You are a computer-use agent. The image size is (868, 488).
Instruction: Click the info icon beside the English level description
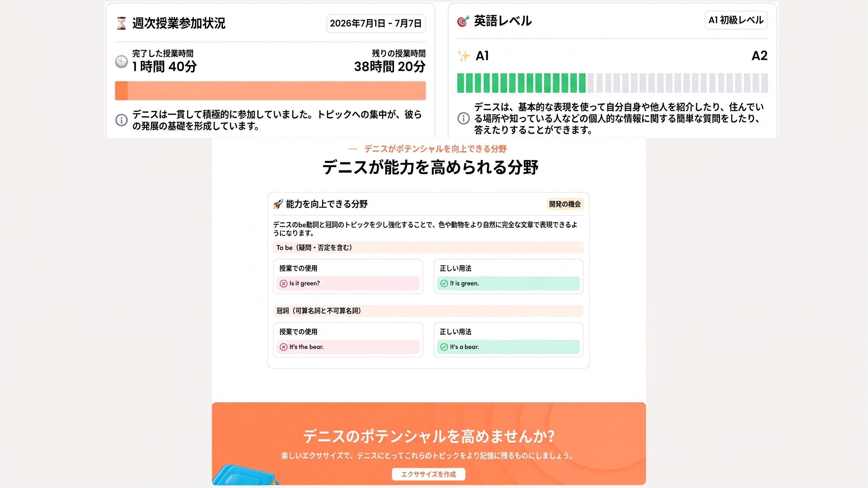pyautogui.click(x=463, y=118)
